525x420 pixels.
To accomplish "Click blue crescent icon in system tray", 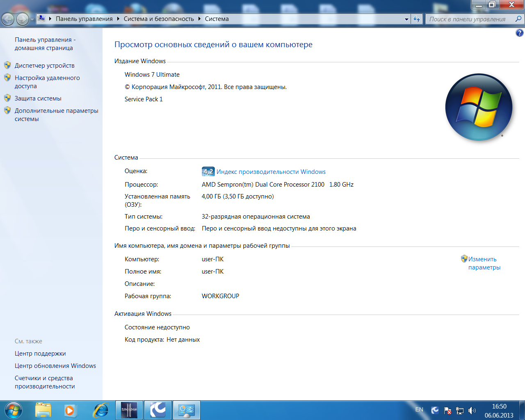I will click(435, 410).
